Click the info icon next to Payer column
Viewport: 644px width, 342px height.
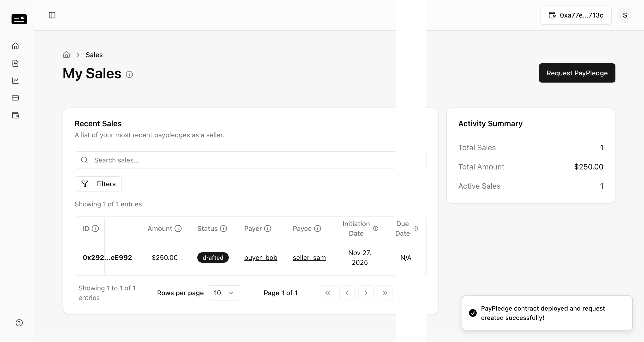point(268,228)
